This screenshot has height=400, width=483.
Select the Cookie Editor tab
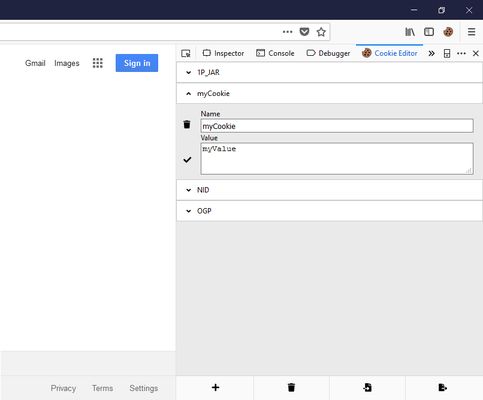(389, 53)
